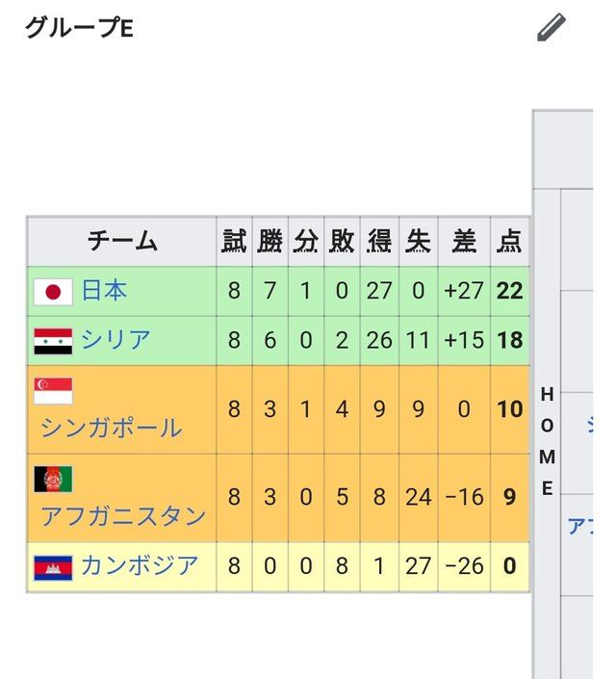616x679 pixels.
Task: Click the 得 column header abbreviation
Action: point(379,241)
